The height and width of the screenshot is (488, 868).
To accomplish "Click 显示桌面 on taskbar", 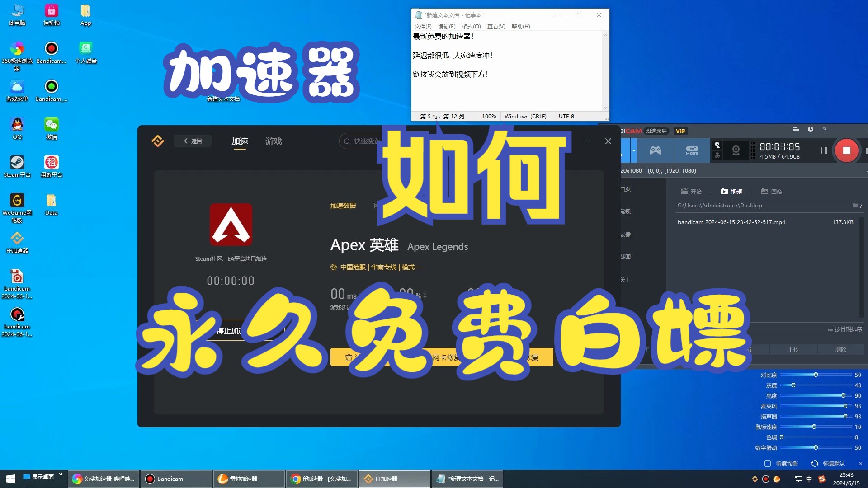I will point(38,477).
